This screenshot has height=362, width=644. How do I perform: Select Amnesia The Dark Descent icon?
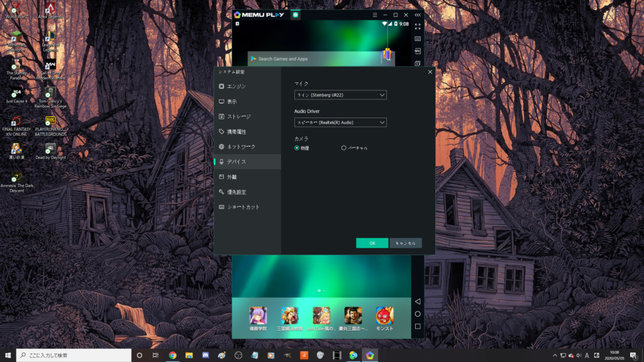tap(16, 182)
